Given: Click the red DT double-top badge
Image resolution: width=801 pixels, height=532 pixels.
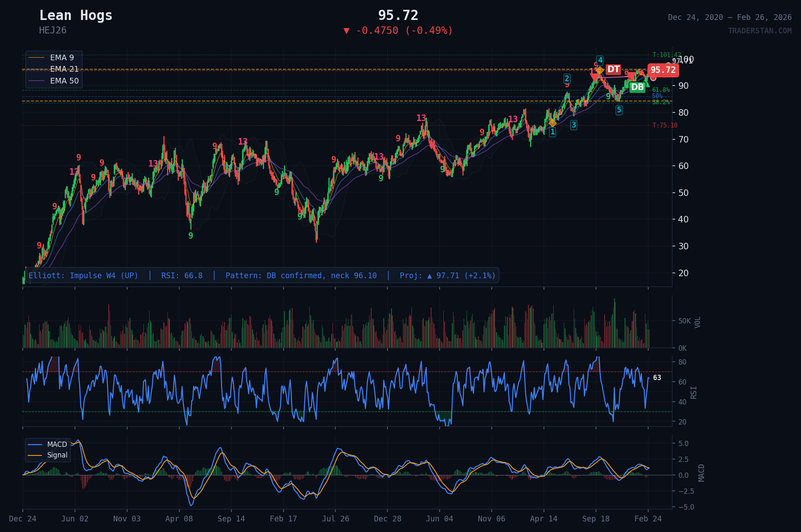Looking at the screenshot, I should click(x=613, y=69).
